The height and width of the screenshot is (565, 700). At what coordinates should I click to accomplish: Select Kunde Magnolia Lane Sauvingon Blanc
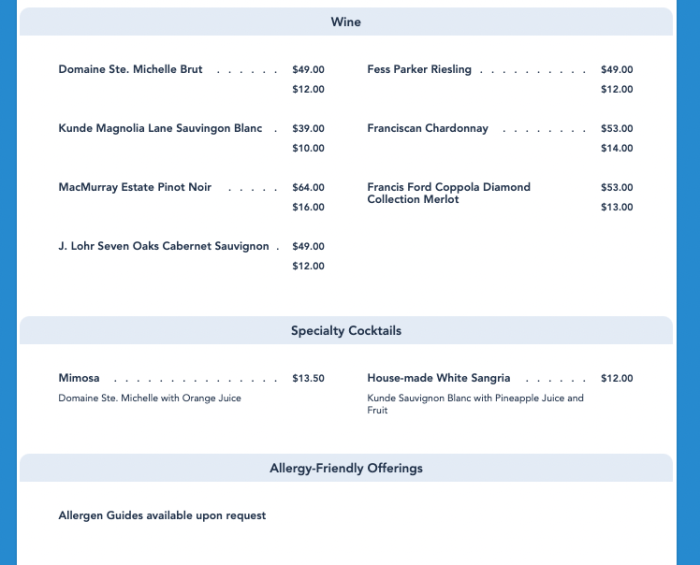161,129
